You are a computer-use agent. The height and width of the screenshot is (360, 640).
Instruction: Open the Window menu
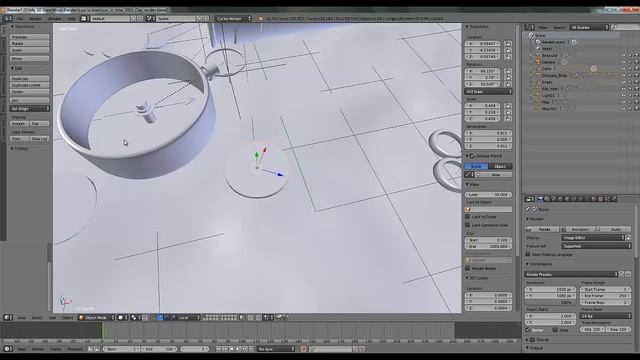pos(55,19)
